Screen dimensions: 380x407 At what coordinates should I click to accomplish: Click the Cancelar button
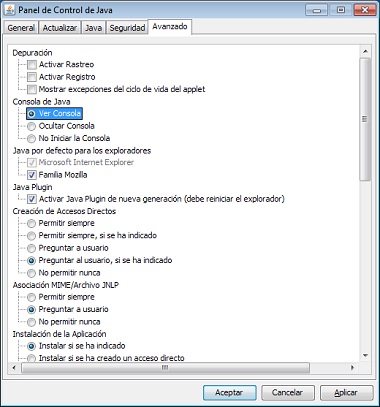288,393
